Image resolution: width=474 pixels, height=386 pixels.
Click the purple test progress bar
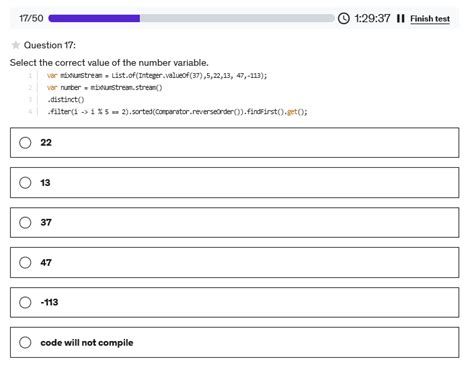click(94, 18)
